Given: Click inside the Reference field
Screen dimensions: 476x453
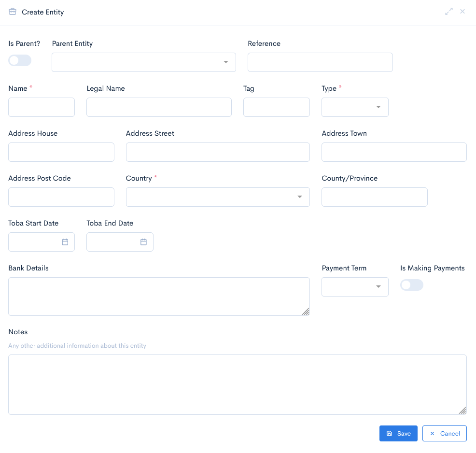Looking at the screenshot, I should [x=320, y=62].
